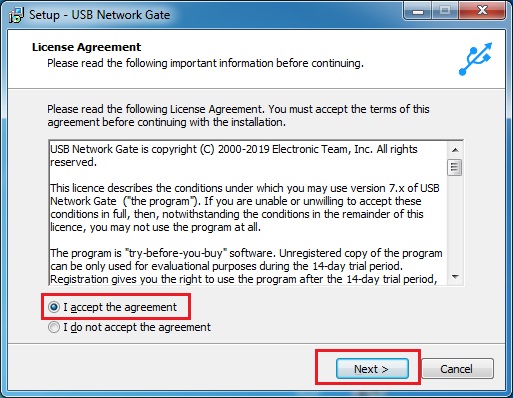Click the setup installer icon in title bar
This screenshot has height=398, width=513.
pyautogui.click(x=17, y=15)
